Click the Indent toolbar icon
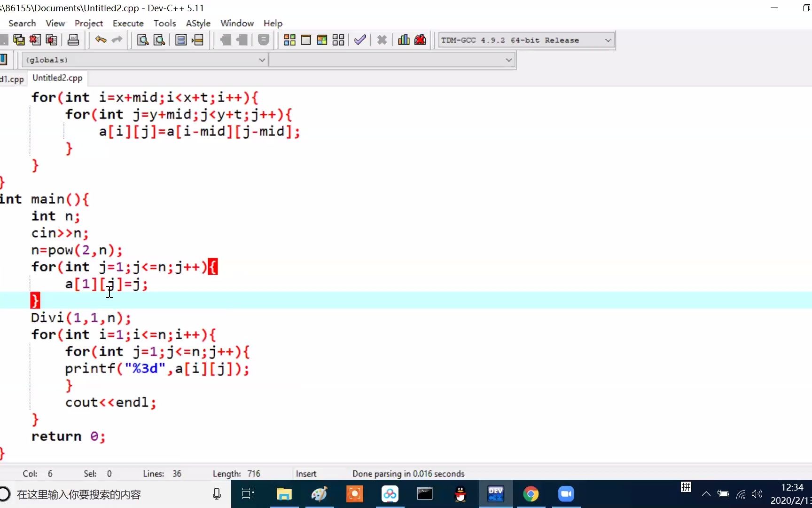The image size is (812, 508). coord(226,40)
